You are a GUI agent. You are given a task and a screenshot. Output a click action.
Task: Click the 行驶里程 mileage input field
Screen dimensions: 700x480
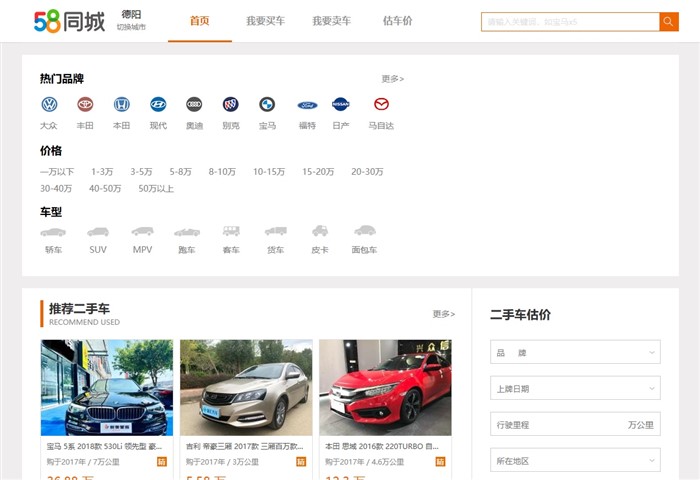pos(575,425)
